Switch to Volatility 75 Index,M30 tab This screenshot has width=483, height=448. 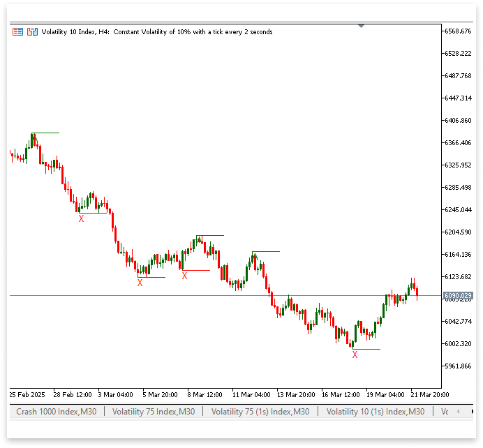(x=154, y=411)
